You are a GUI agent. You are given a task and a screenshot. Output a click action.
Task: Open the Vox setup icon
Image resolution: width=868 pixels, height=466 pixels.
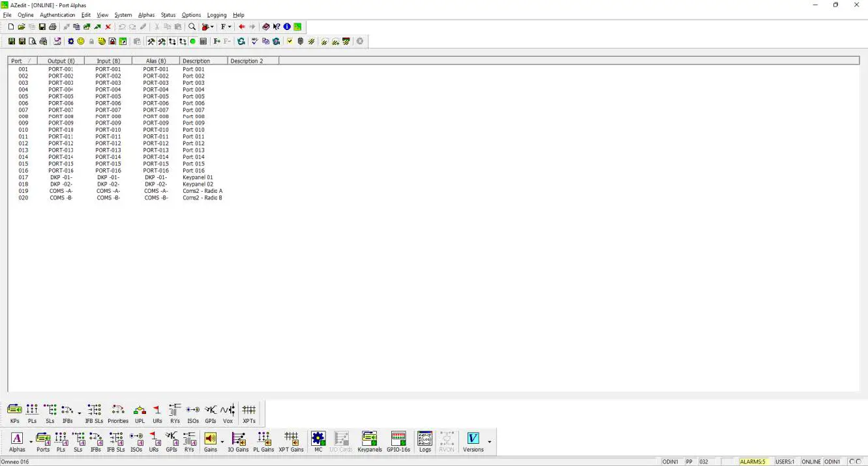click(x=228, y=413)
